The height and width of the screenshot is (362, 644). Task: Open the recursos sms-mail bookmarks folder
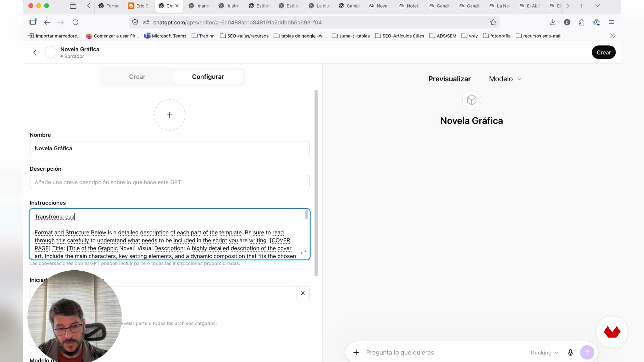pos(539,36)
